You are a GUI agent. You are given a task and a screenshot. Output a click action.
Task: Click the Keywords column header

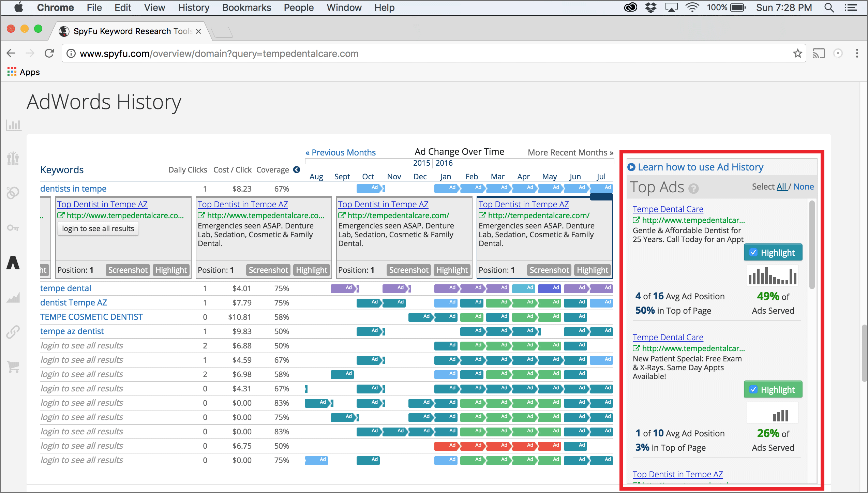click(x=62, y=169)
